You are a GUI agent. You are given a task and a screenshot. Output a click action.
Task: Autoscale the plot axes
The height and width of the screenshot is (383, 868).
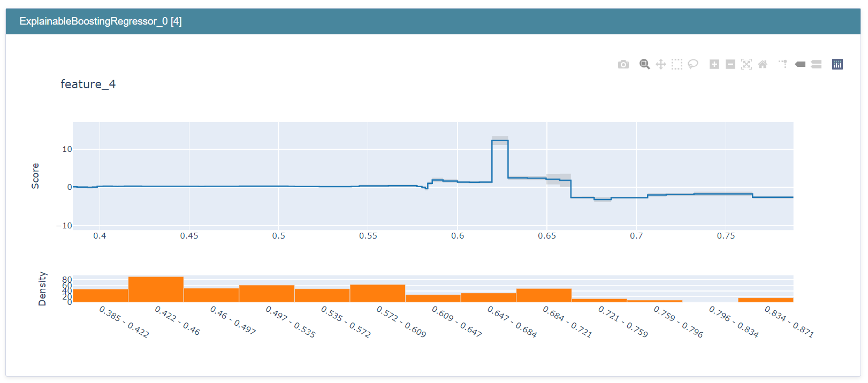[747, 65]
